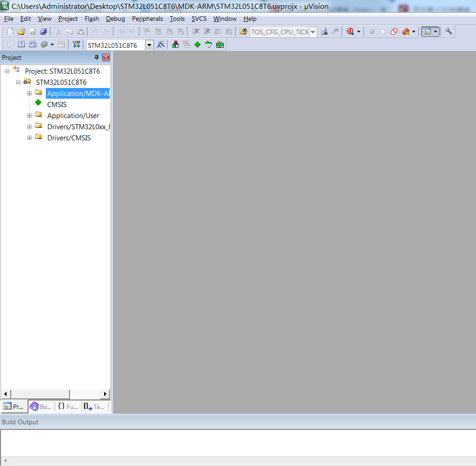Kill all breakpoints with the red circles x icon
This screenshot has width=476, height=466.
pyautogui.click(x=406, y=31)
